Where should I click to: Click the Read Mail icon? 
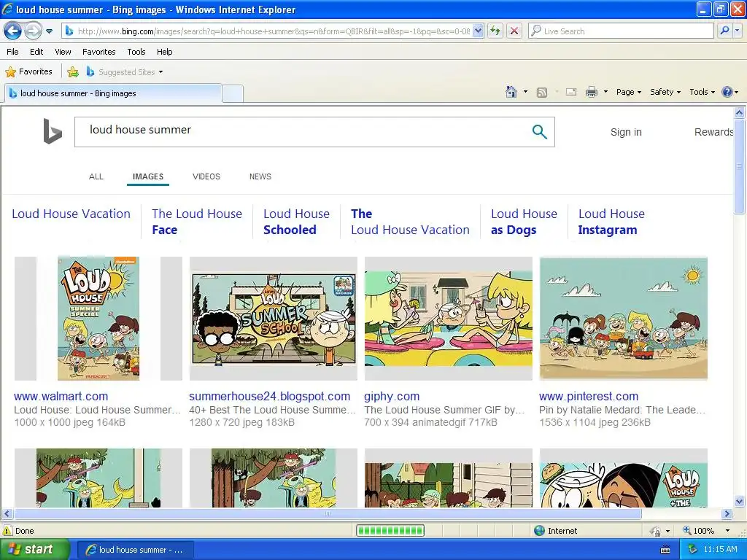[x=571, y=93]
